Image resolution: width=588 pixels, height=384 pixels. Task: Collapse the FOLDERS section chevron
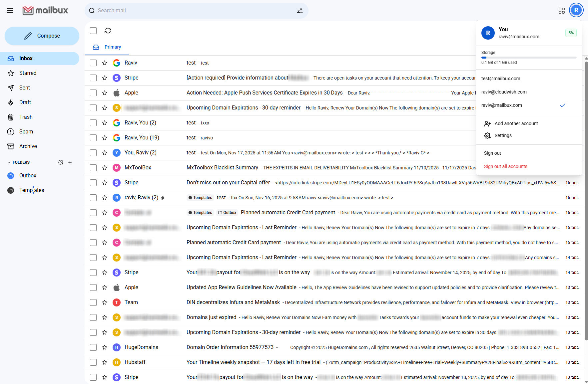point(9,162)
